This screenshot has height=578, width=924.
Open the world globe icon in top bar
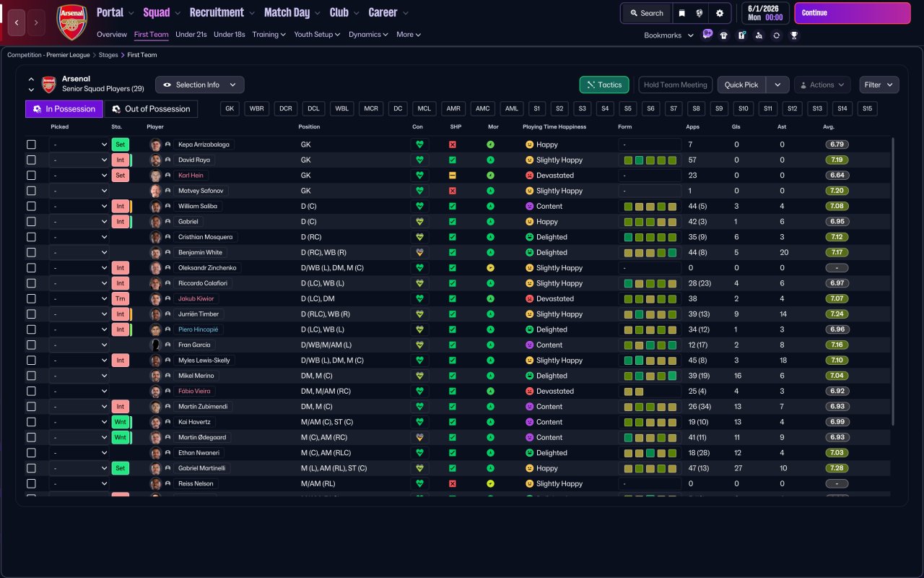699,13
